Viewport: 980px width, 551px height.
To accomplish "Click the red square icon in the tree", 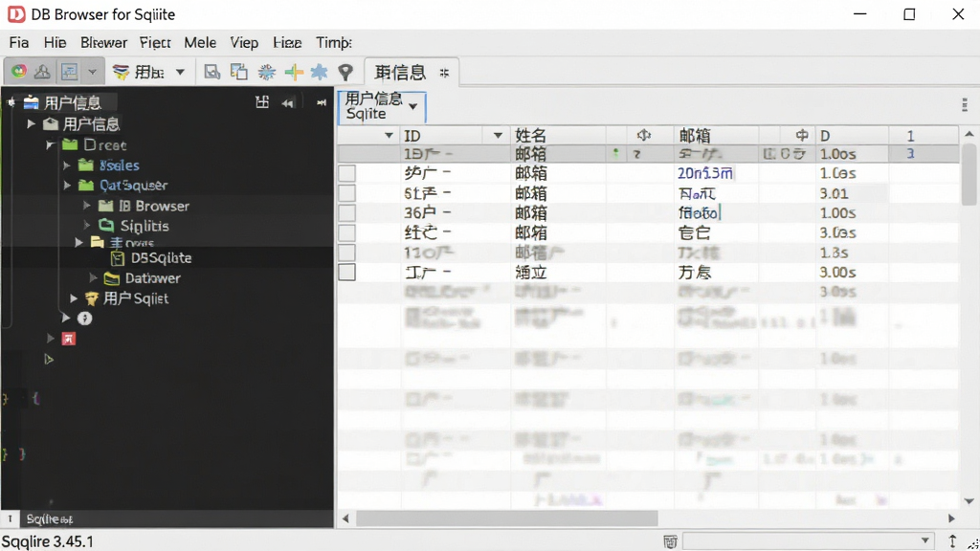I will coord(68,339).
